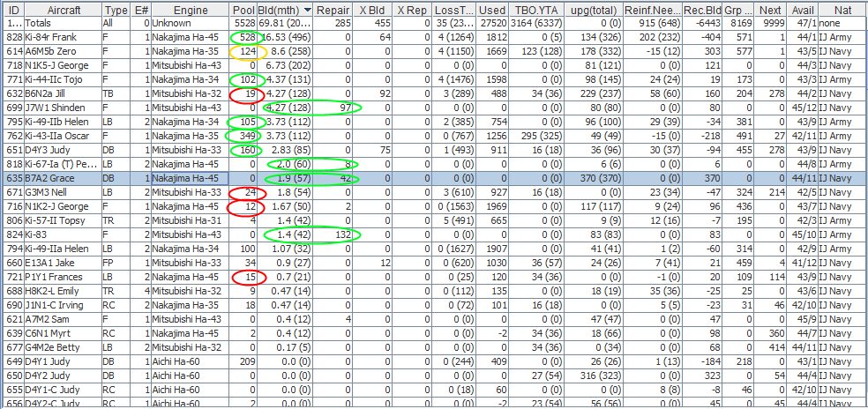
Task: Select the highlighted B7A2 Grace cell
Action: point(64,179)
